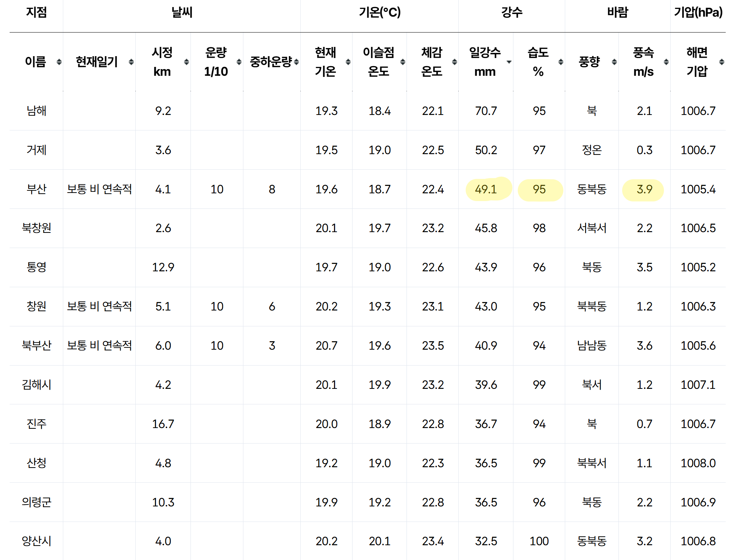Click 양산시 dew point 20.1
Viewport: 742px width, 560px height.
pyautogui.click(x=380, y=541)
